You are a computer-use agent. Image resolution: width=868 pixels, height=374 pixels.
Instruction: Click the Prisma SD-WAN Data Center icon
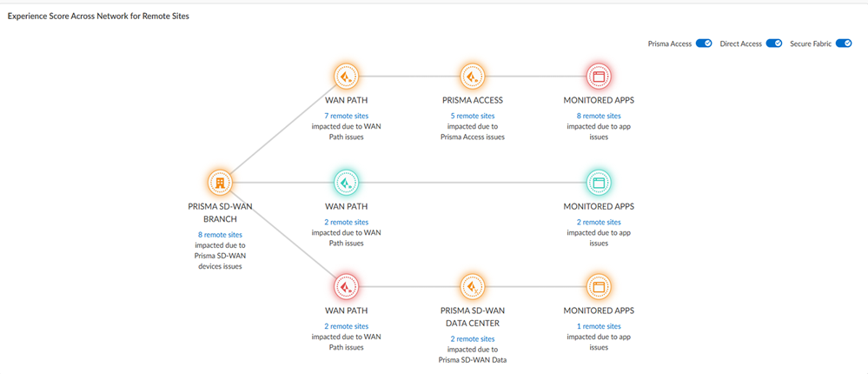(x=473, y=286)
